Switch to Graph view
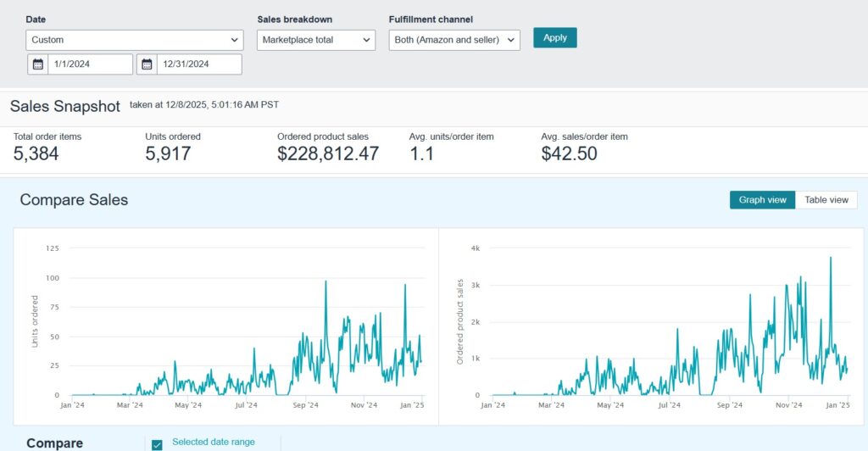Viewport: 868px width, 451px height. tap(762, 200)
